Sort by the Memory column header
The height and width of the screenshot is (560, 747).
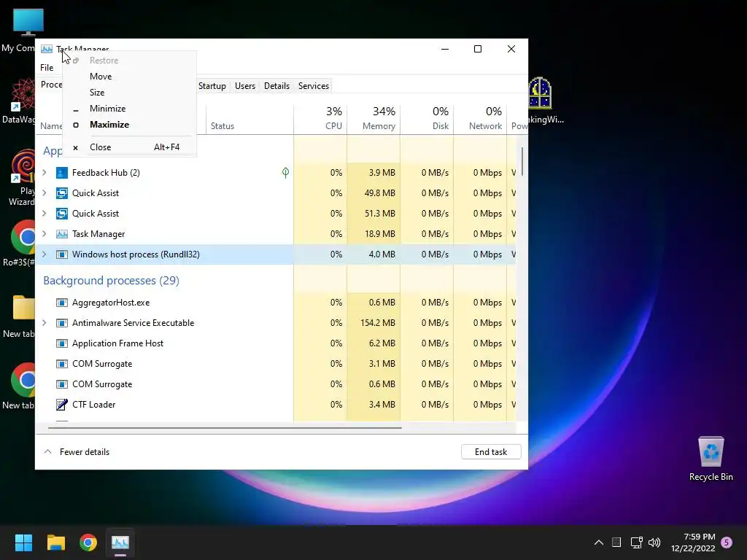click(x=373, y=118)
